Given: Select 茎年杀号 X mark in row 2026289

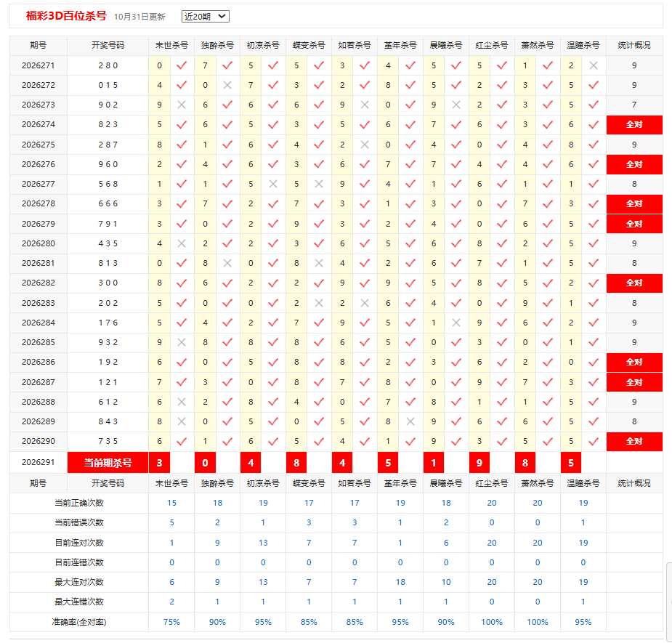Looking at the screenshot, I should click(410, 422).
